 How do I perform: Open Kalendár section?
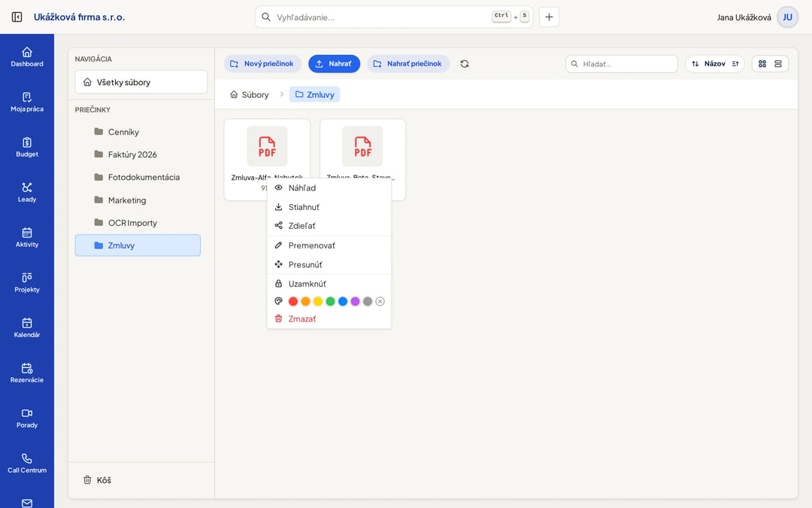(x=27, y=327)
